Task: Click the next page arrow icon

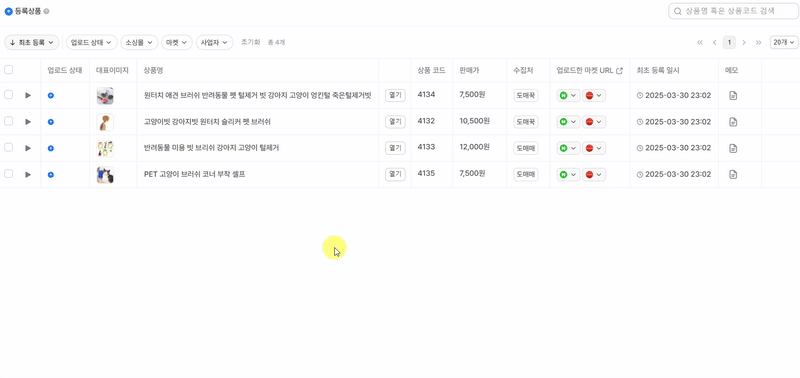Action: [x=744, y=42]
